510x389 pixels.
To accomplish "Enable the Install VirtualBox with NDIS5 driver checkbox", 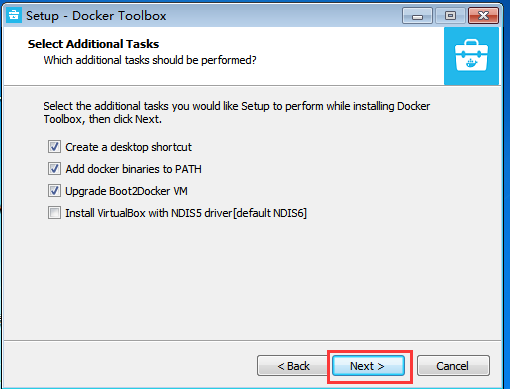I will click(54, 213).
